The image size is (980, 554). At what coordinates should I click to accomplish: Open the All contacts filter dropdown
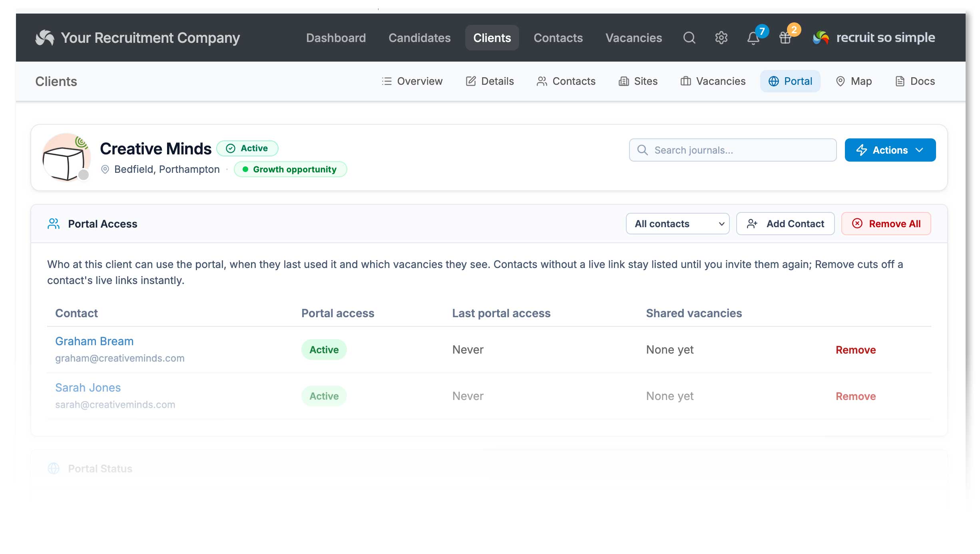point(677,224)
